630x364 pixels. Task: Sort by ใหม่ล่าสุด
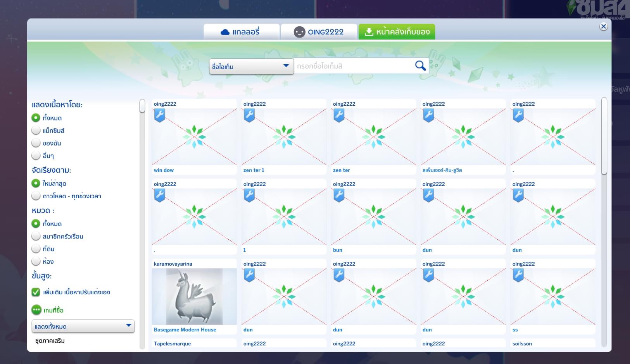(x=36, y=183)
